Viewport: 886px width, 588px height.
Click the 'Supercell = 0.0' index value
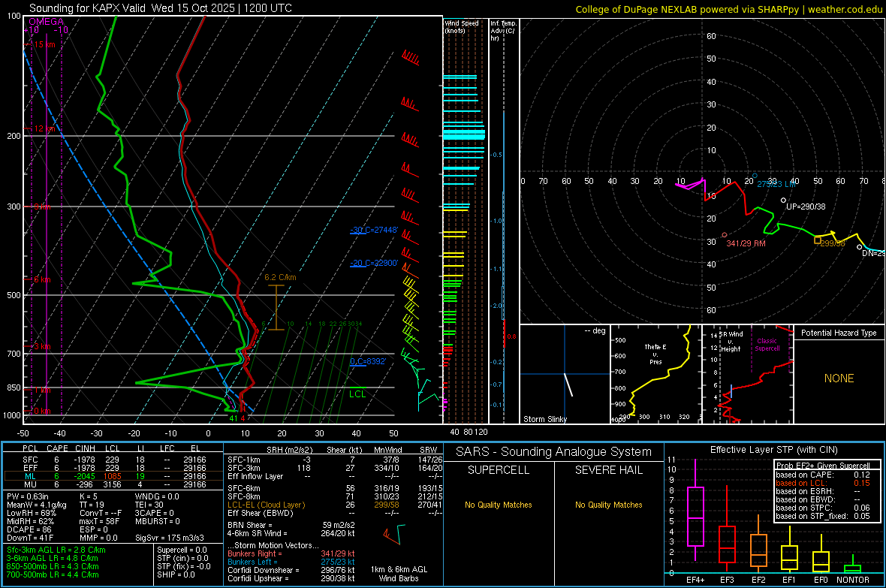click(182, 550)
